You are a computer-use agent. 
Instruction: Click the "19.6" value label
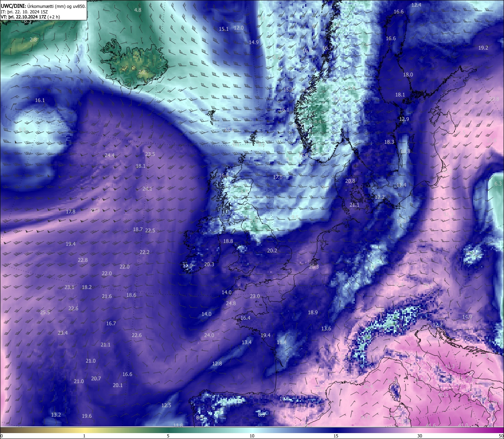(x=87, y=416)
